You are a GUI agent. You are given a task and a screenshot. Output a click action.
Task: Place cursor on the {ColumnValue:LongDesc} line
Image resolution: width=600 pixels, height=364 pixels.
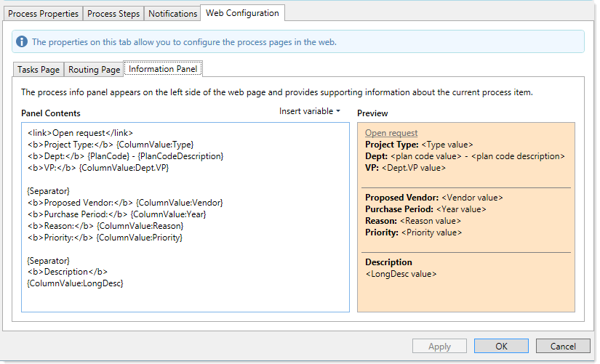tap(75, 283)
